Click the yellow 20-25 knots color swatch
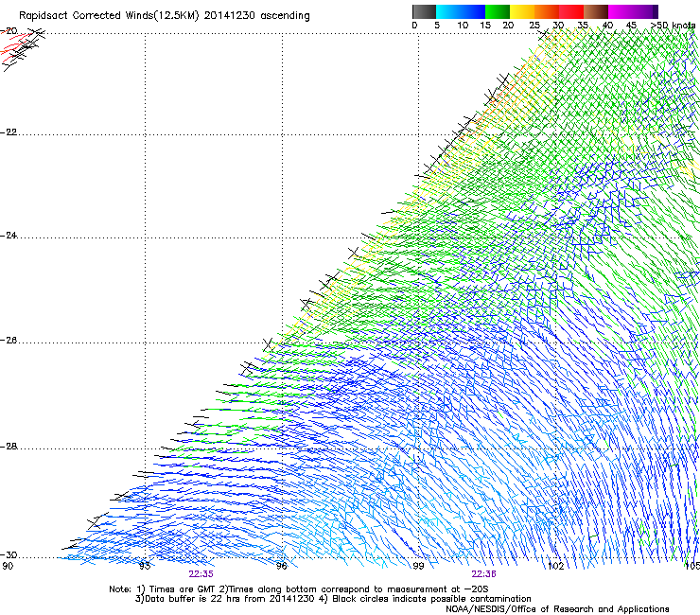 (x=522, y=11)
